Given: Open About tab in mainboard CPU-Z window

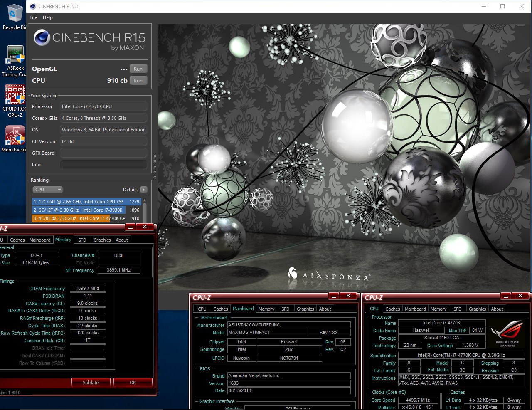Looking at the screenshot, I should [325, 309].
